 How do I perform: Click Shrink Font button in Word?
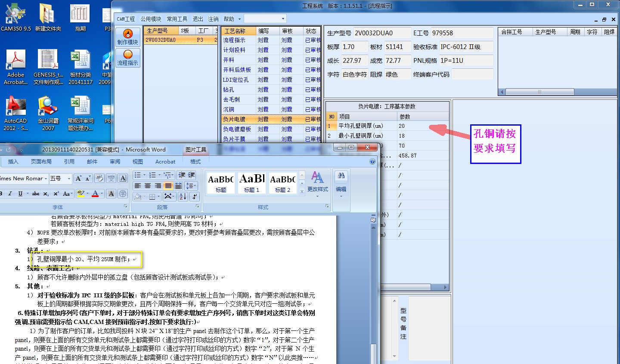87,178
